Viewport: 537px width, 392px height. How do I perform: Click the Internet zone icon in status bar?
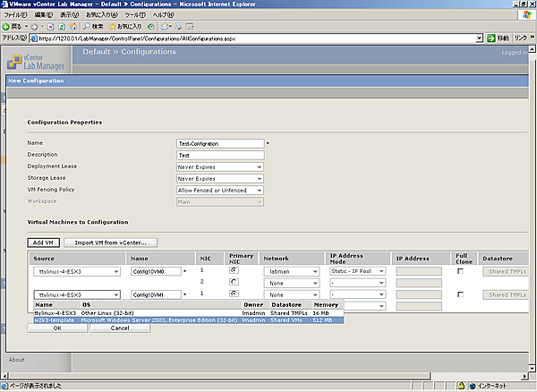pyautogui.click(x=473, y=386)
